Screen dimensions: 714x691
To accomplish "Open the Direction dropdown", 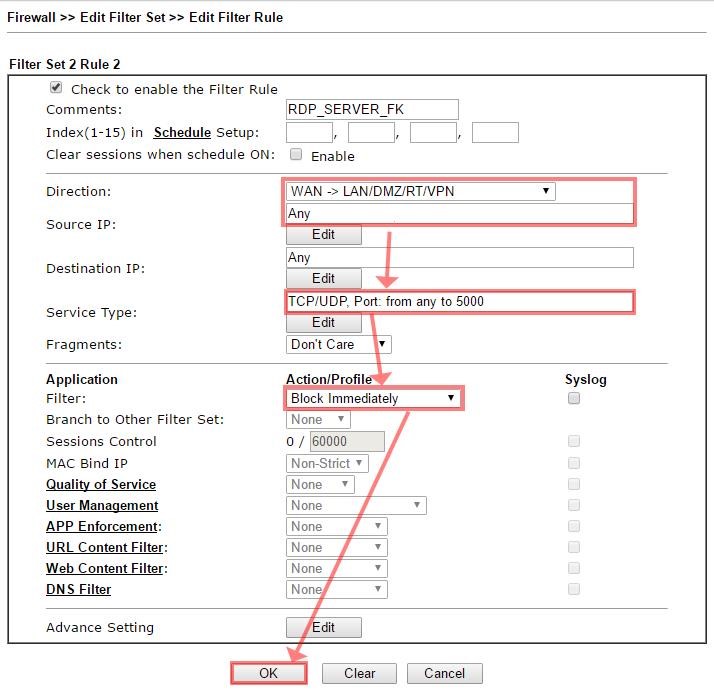I will [420, 191].
